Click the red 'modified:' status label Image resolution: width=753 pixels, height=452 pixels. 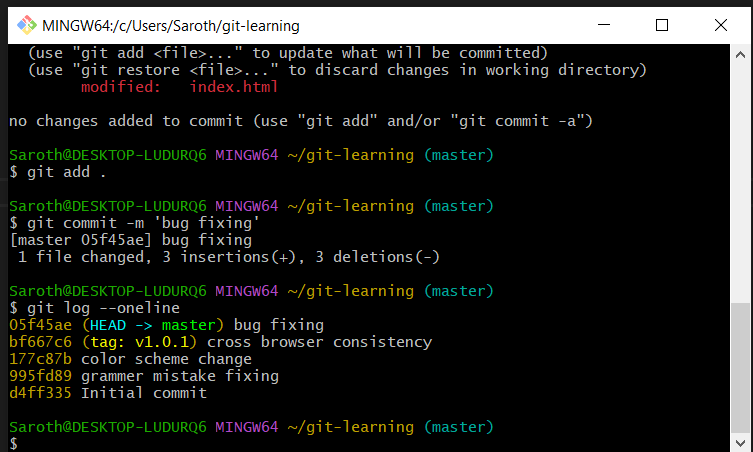click(121, 87)
